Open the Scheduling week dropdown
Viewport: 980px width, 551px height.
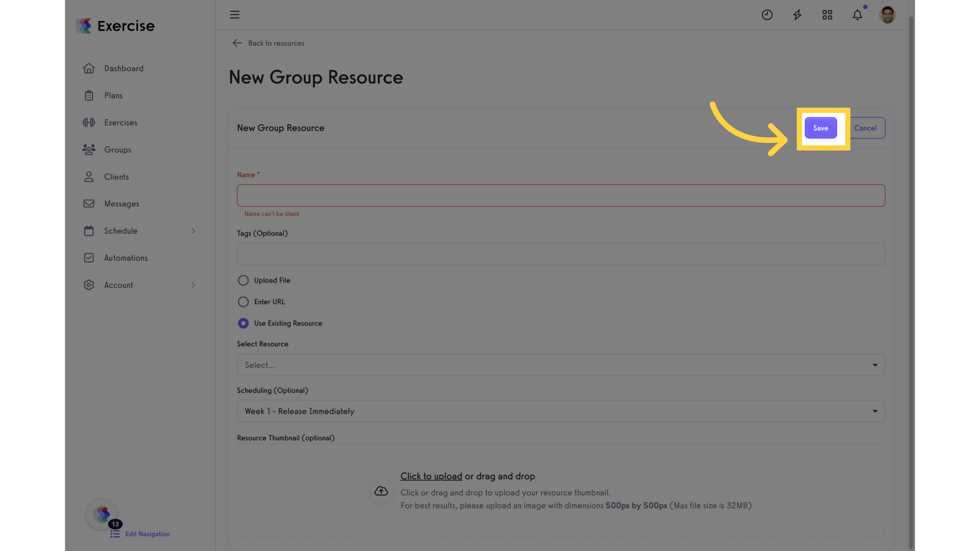pos(561,411)
